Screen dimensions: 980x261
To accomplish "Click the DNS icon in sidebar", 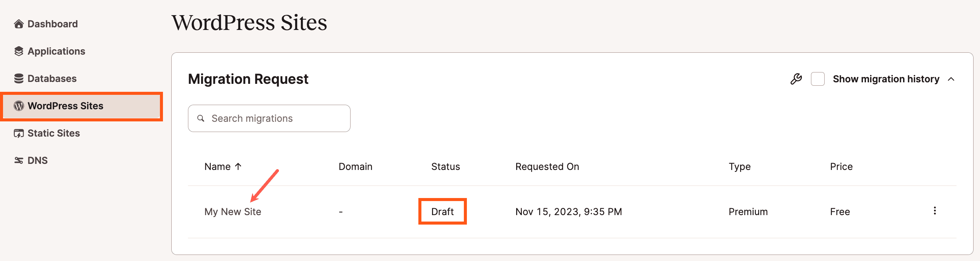I will [x=19, y=160].
